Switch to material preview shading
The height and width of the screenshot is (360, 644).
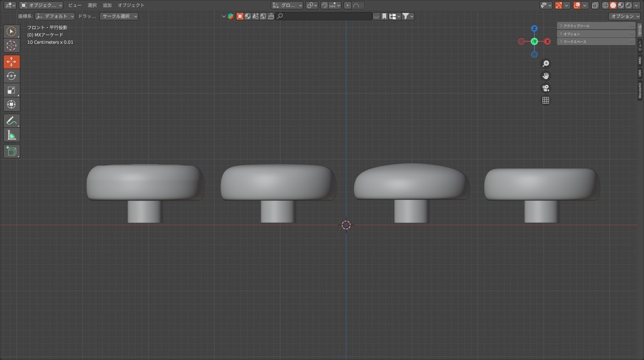[x=621, y=5]
